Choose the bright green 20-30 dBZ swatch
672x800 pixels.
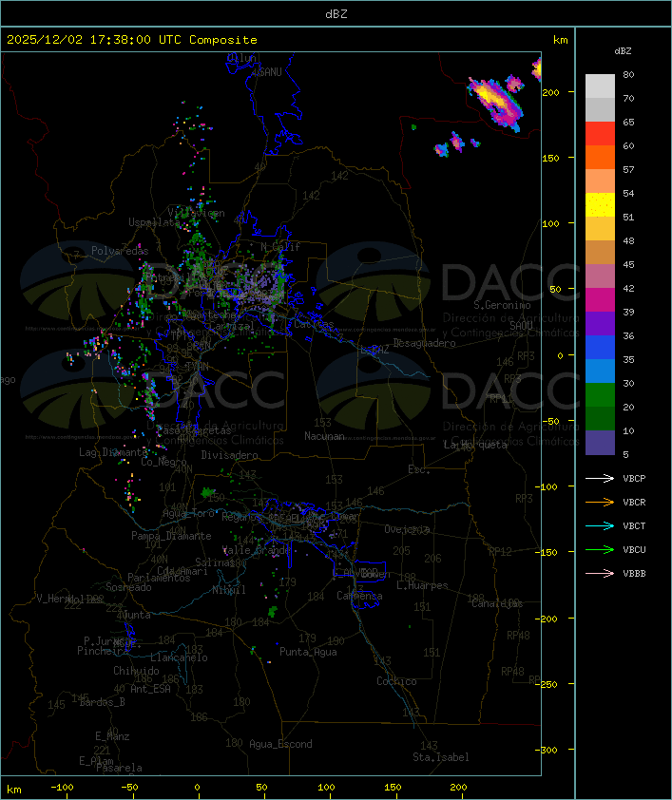[x=600, y=394]
